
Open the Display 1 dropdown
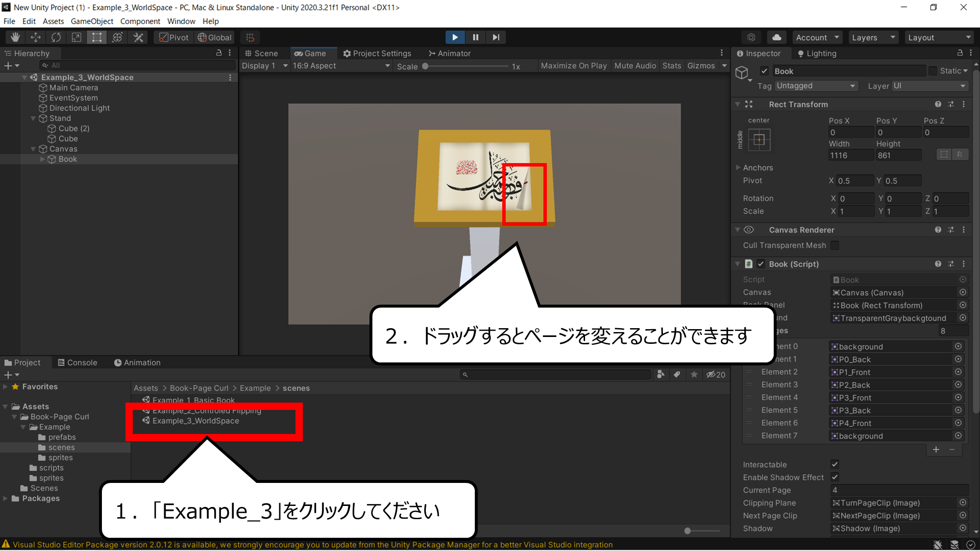[x=265, y=66]
